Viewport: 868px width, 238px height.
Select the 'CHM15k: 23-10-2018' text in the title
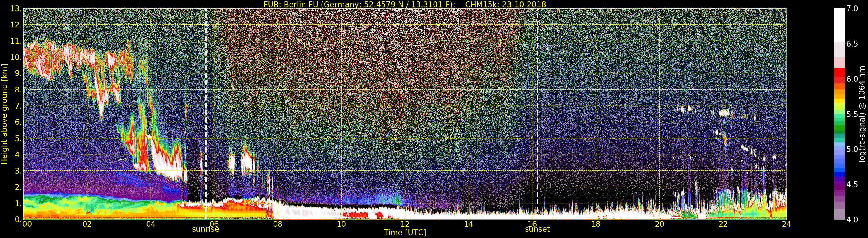point(505,4)
